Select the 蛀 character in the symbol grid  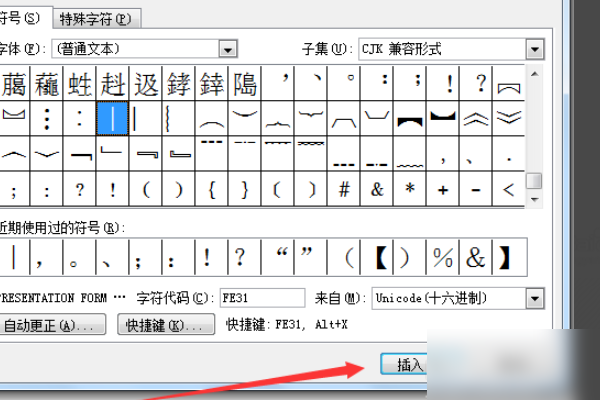click(x=80, y=83)
